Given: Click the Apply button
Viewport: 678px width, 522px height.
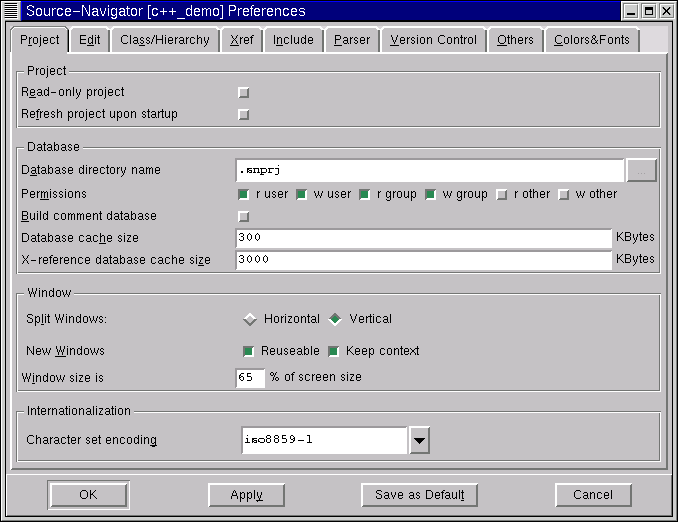Looking at the screenshot, I should [x=246, y=495].
